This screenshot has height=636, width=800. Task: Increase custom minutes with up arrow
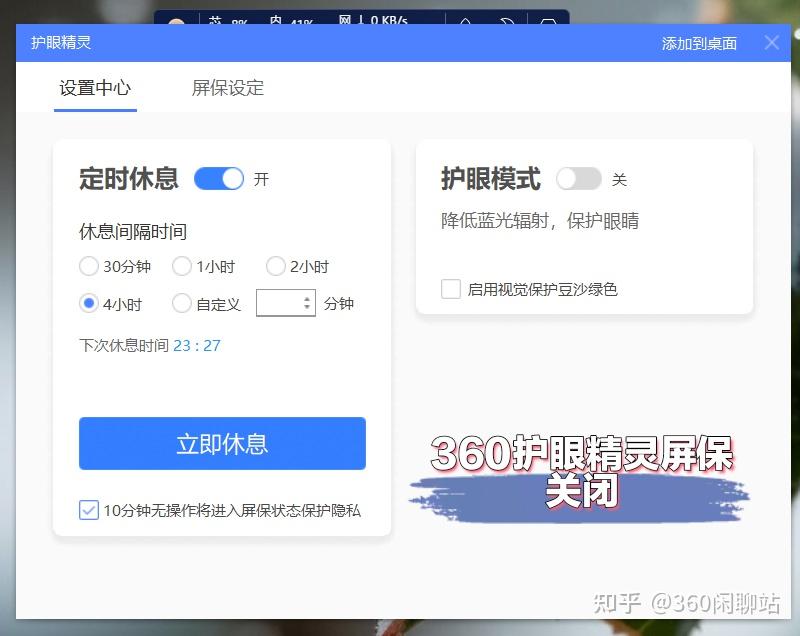[x=307, y=299]
